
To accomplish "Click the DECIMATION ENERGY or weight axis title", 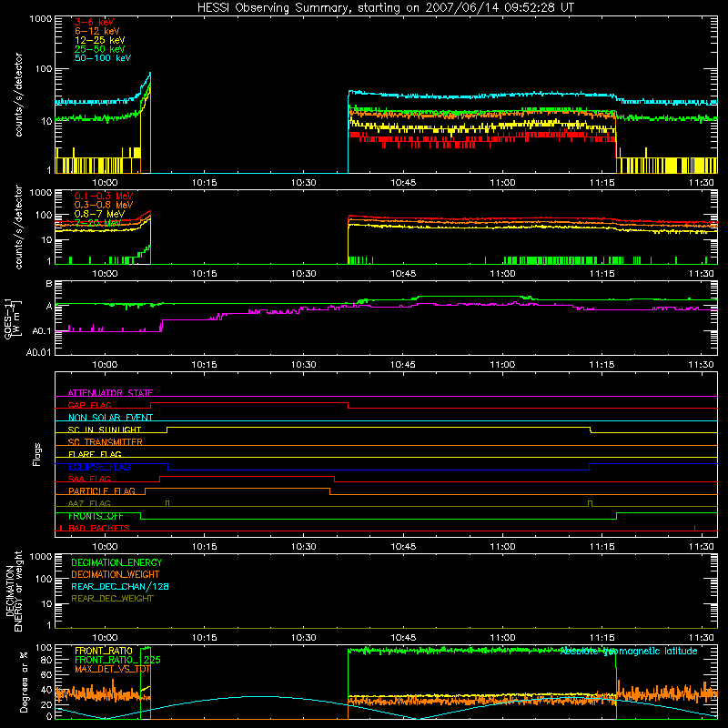I will point(14,591).
